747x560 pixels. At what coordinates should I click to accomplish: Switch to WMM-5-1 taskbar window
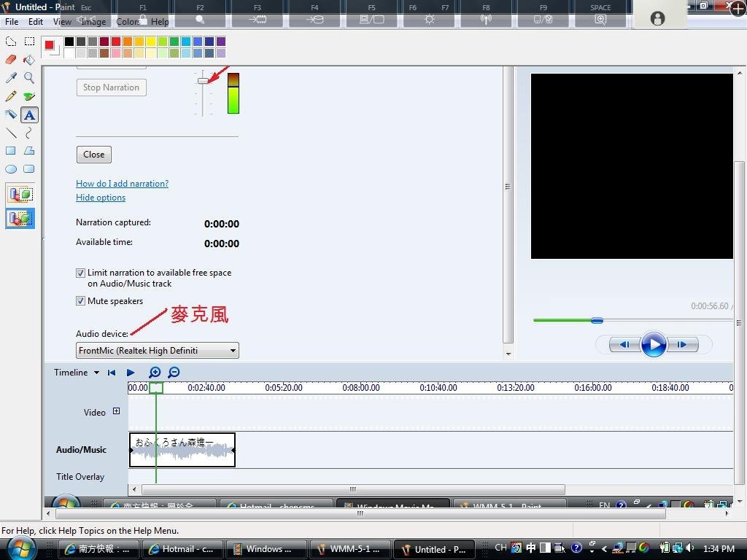(x=350, y=549)
